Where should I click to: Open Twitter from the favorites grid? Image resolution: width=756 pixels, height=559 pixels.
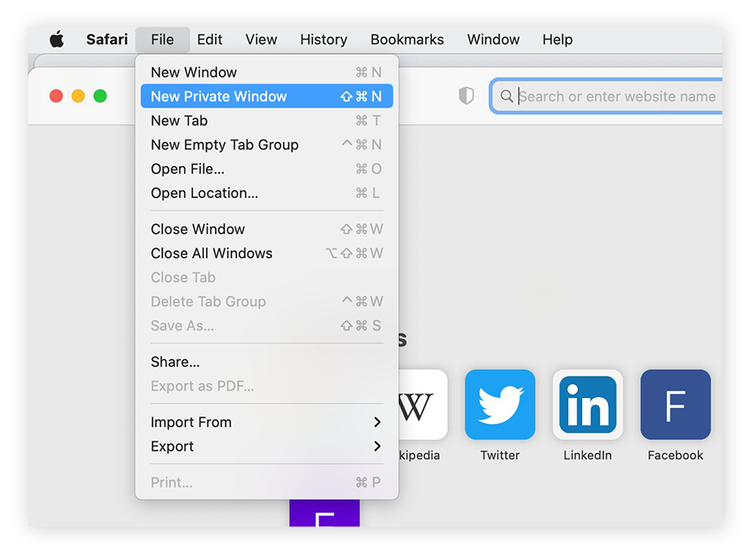point(500,404)
